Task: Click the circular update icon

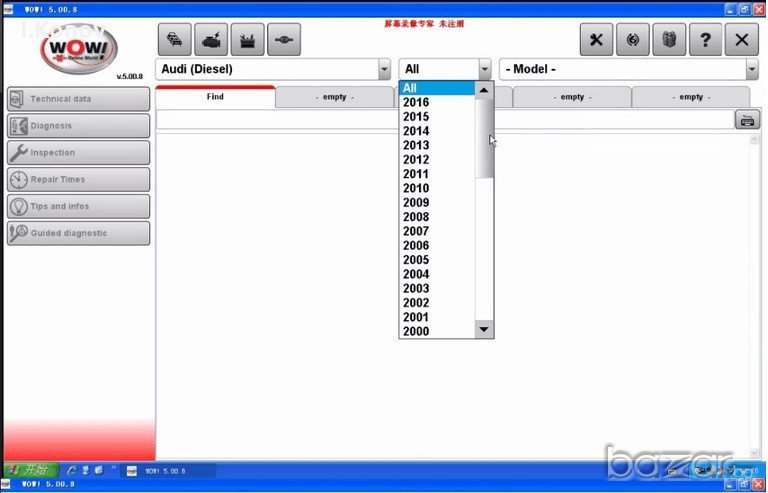Action: (x=632, y=39)
